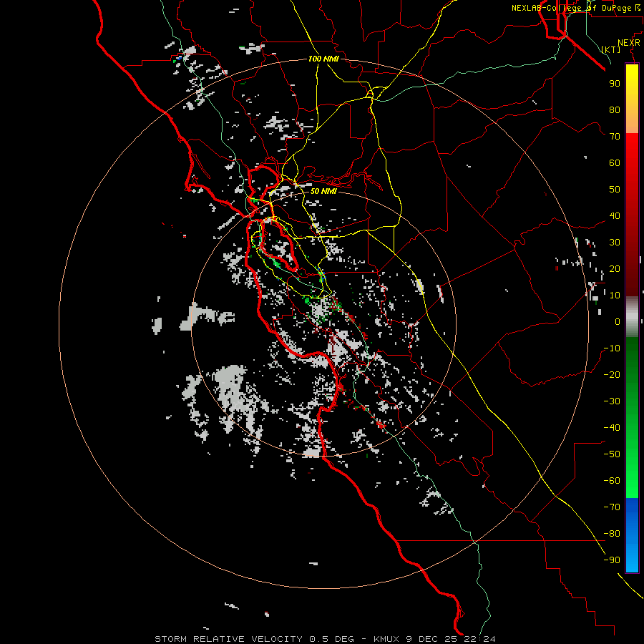Screen dimensions: 644x644
Task: Click the 60 value on velocity scale
Action: (615, 163)
